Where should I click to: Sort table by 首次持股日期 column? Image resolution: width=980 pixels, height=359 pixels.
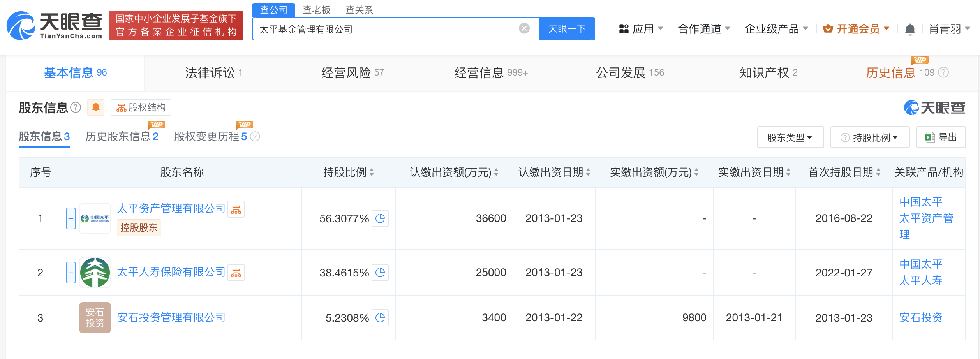point(844,172)
